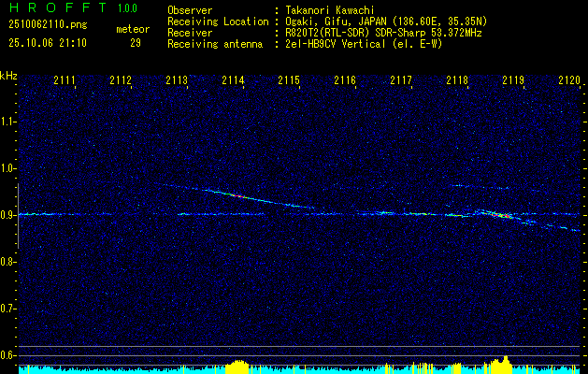
Task: Select the 0.9 frequency axis label
Action: (x=8, y=215)
